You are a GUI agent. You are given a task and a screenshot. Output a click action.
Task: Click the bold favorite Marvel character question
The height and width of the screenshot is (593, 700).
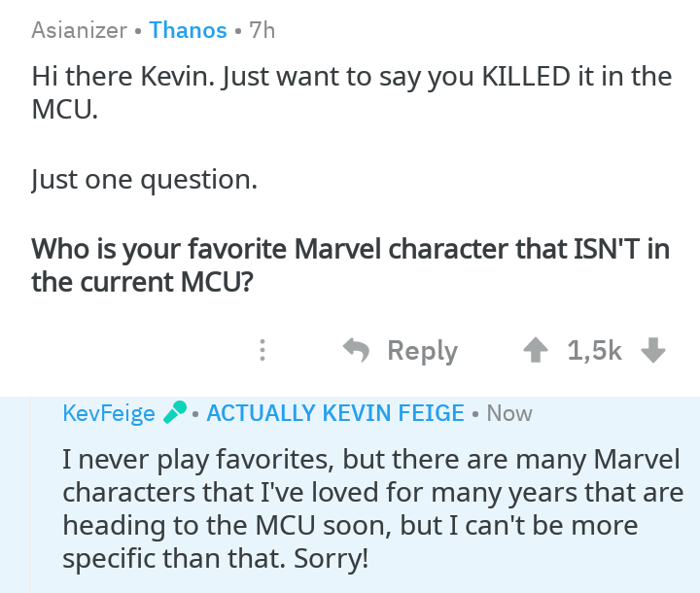350,265
